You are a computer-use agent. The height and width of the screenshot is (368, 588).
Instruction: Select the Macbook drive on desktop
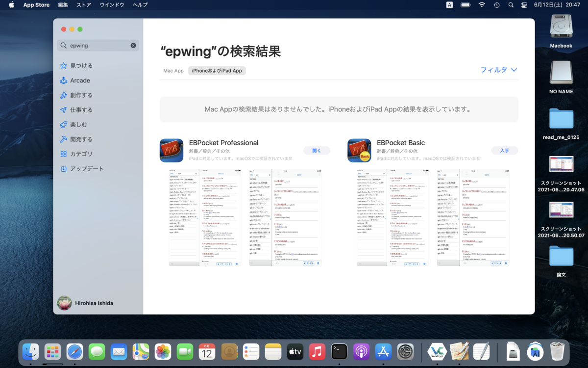point(561,26)
